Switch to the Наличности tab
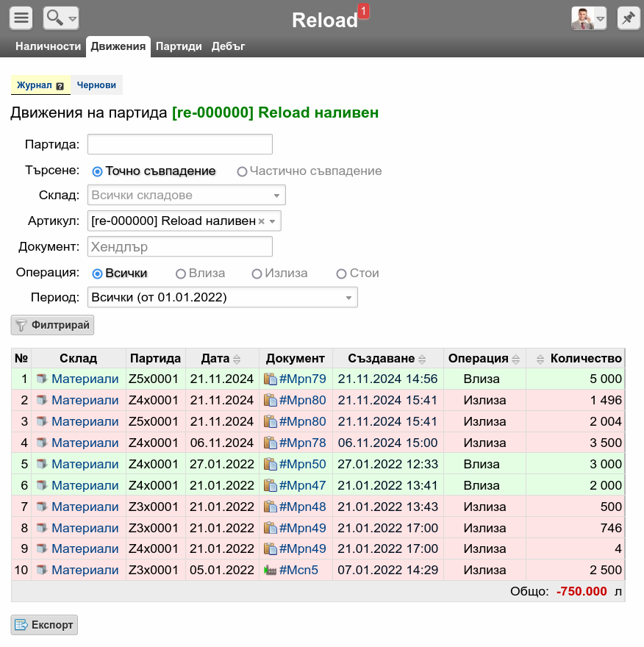The height and width of the screenshot is (647, 644). [49, 46]
